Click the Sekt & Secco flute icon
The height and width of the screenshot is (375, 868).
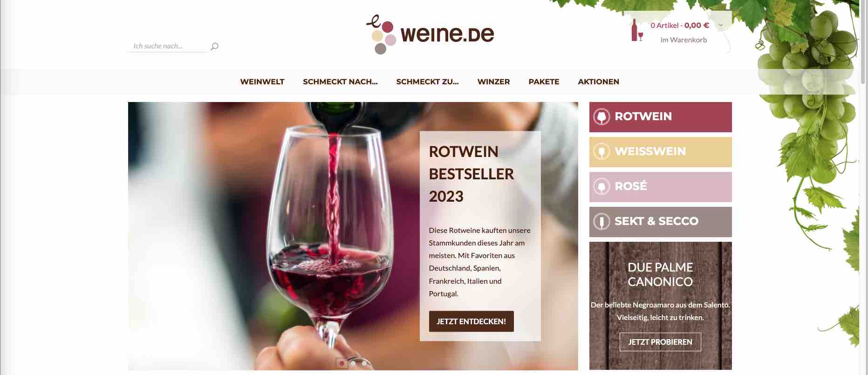pyautogui.click(x=601, y=222)
